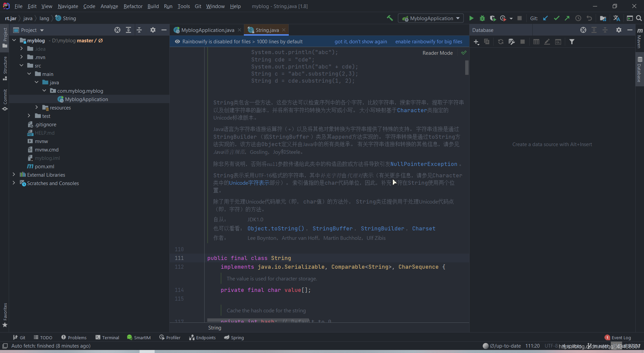Open Database table view icon

536,42
